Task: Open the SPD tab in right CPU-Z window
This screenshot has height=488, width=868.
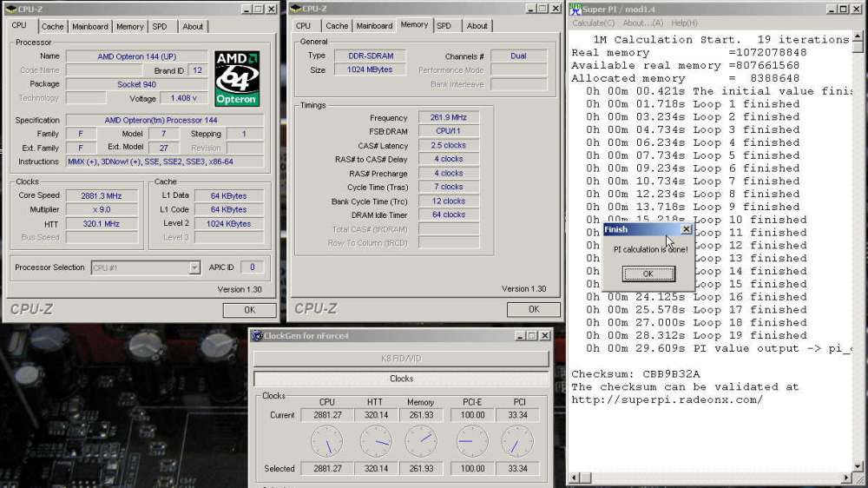Action: tap(444, 26)
